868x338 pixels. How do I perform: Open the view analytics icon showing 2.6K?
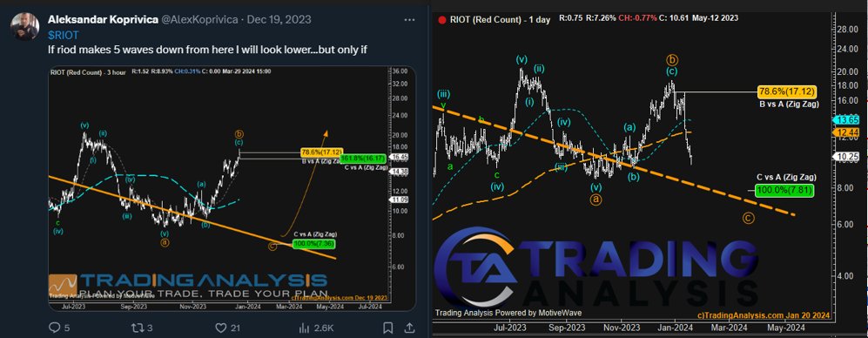pos(304,328)
